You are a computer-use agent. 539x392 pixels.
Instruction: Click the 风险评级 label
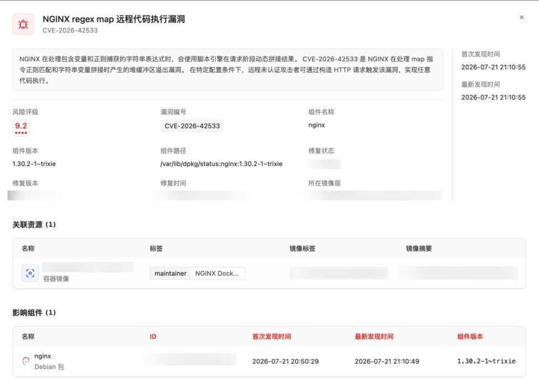click(x=25, y=112)
